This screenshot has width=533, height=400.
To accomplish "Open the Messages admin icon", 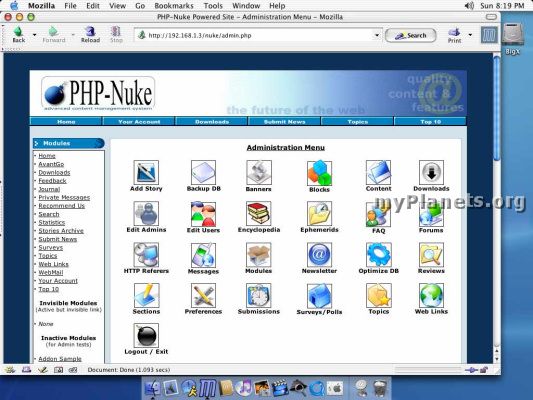I will click(x=203, y=255).
